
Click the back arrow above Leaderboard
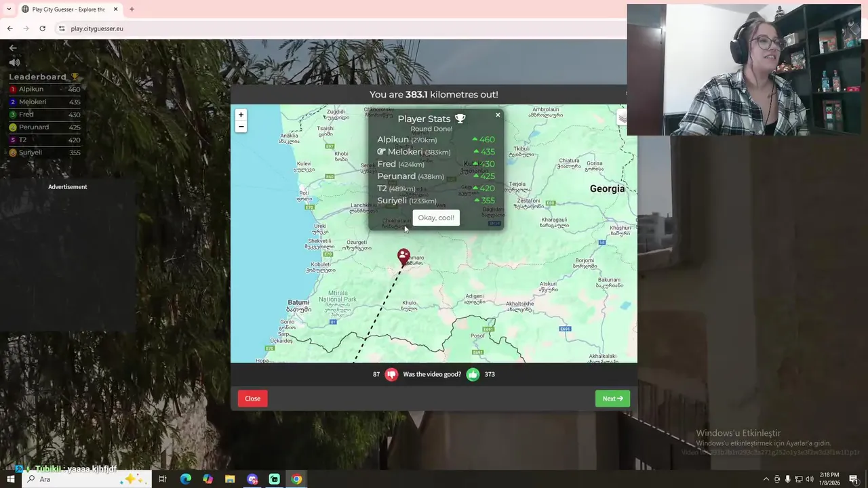[13, 48]
